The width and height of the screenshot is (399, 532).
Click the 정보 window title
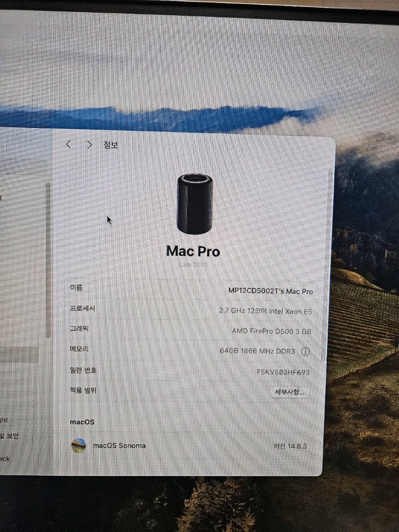click(x=111, y=145)
